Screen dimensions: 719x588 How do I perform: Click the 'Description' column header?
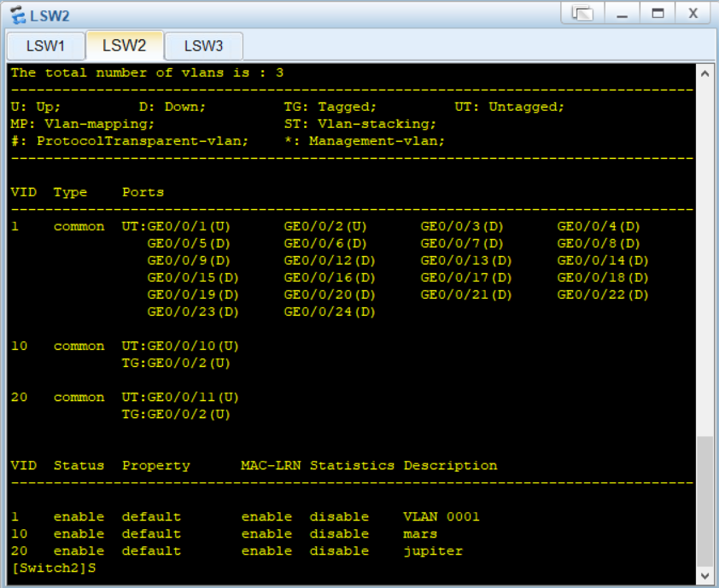point(450,466)
